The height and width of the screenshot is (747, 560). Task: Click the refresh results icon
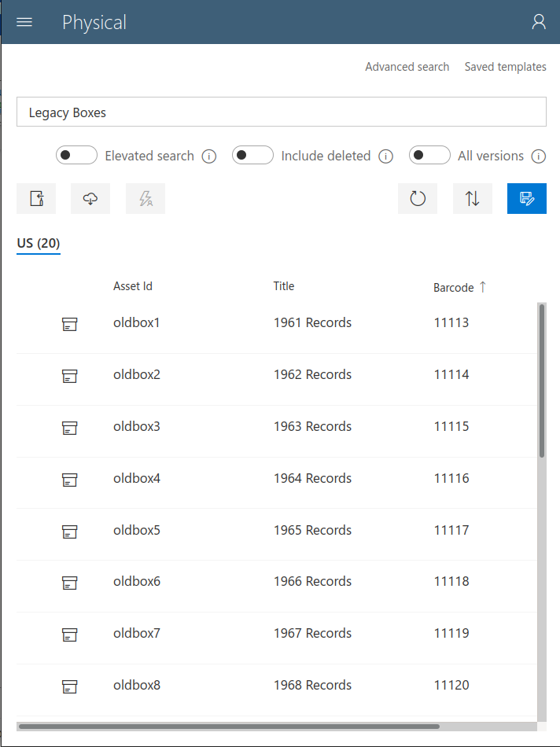[418, 199]
